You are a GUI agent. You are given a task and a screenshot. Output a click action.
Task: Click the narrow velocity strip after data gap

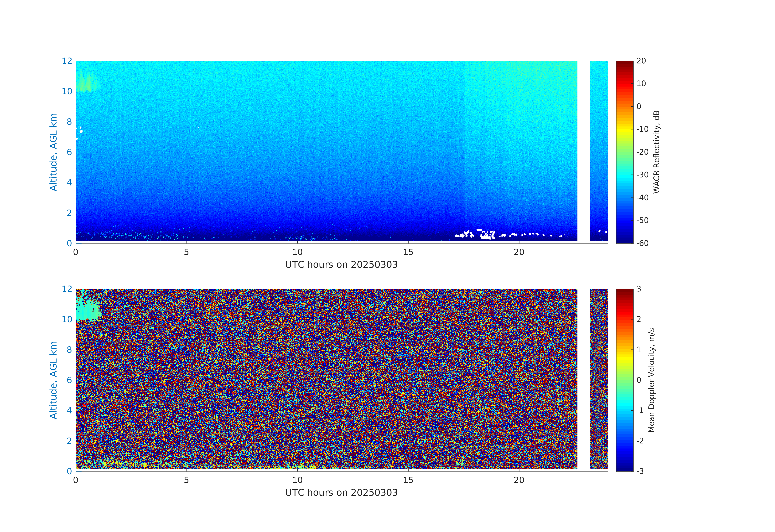pos(599,379)
